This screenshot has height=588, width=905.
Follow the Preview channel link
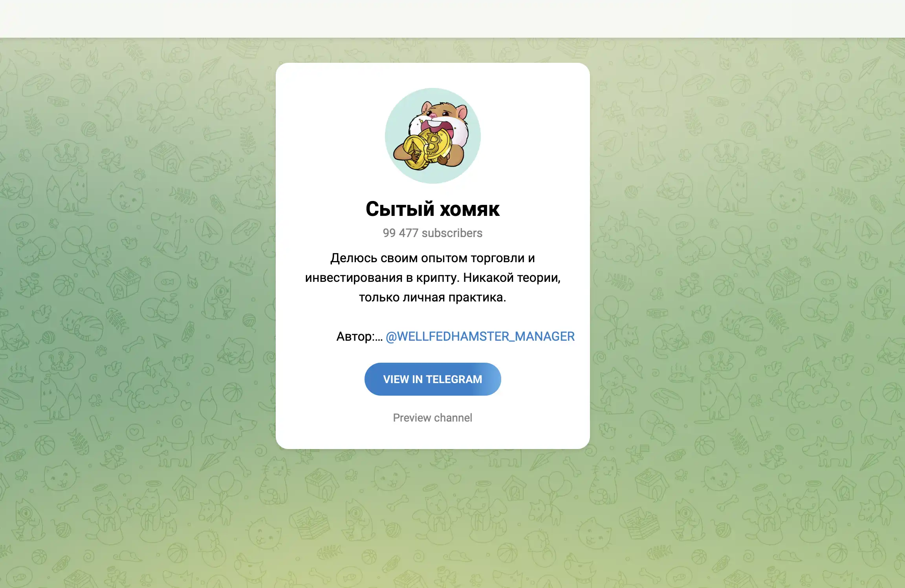tap(432, 418)
